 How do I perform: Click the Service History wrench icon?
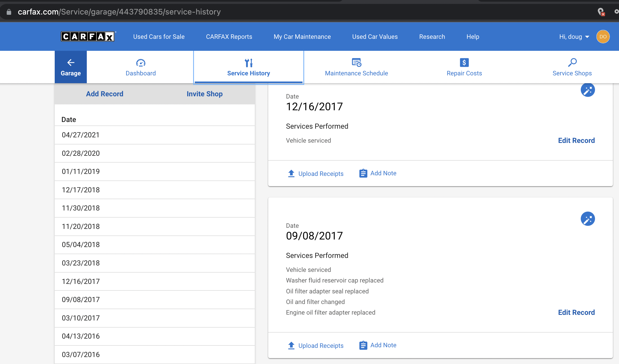click(249, 63)
